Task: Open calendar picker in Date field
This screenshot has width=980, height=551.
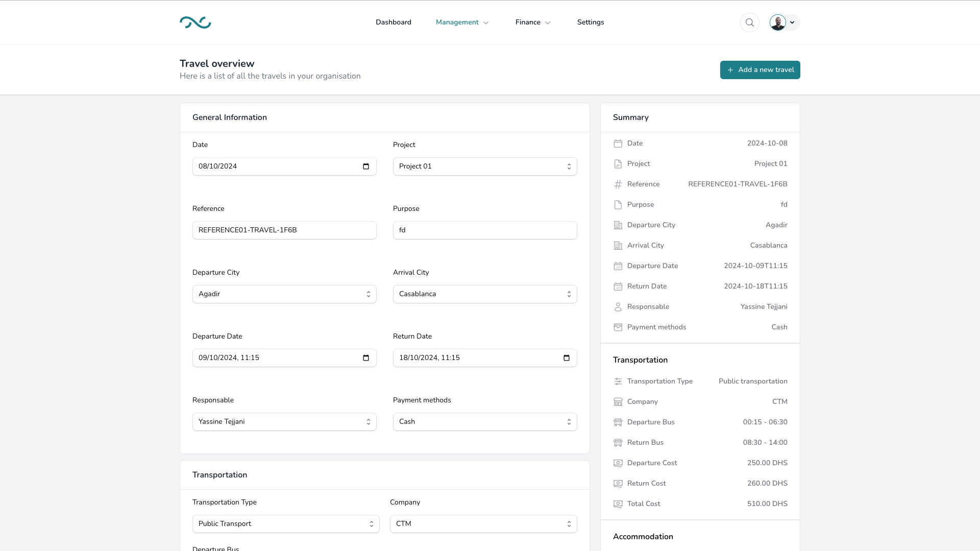Action: [x=365, y=166]
